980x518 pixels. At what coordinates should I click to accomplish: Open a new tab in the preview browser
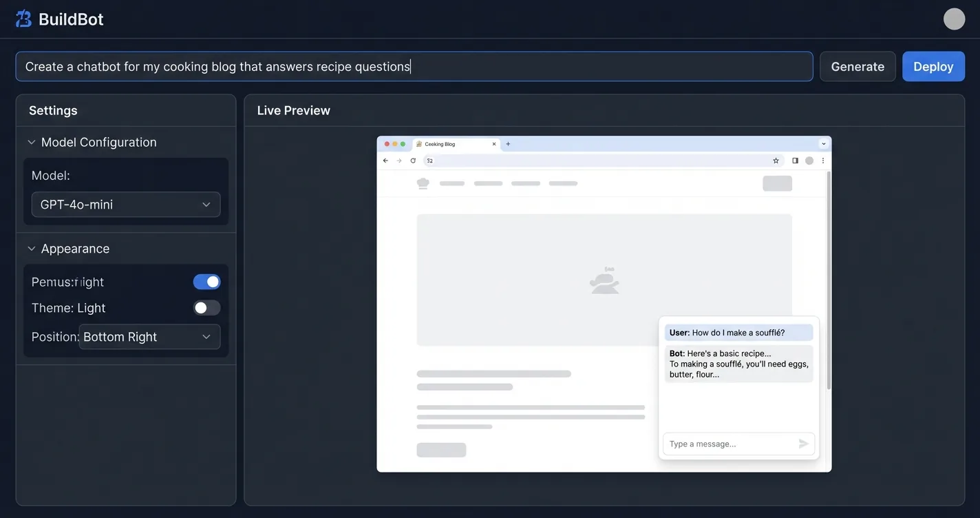pyautogui.click(x=507, y=143)
